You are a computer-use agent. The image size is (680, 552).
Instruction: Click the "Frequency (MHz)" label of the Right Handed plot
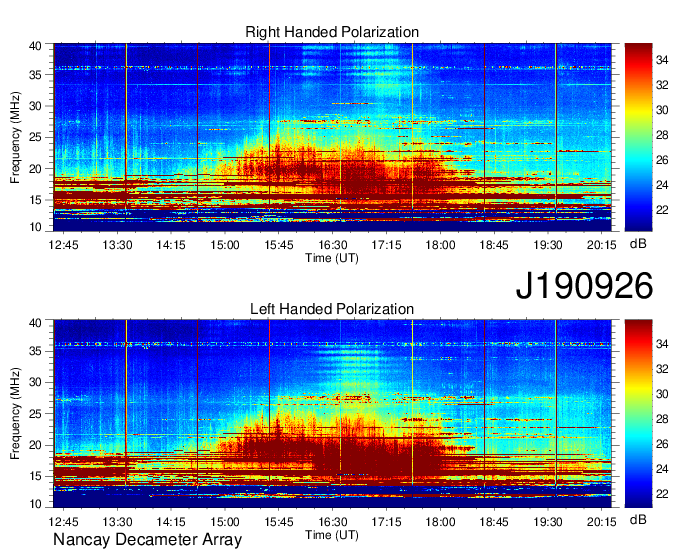coord(15,137)
